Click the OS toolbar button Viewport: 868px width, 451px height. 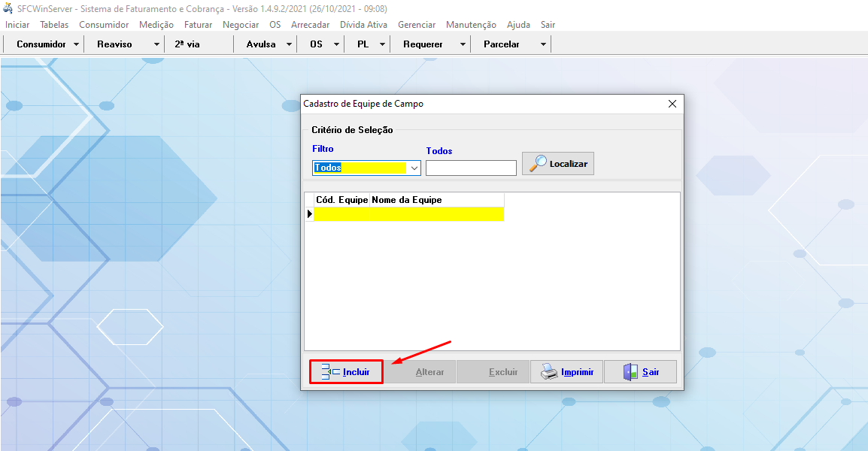[316, 44]
